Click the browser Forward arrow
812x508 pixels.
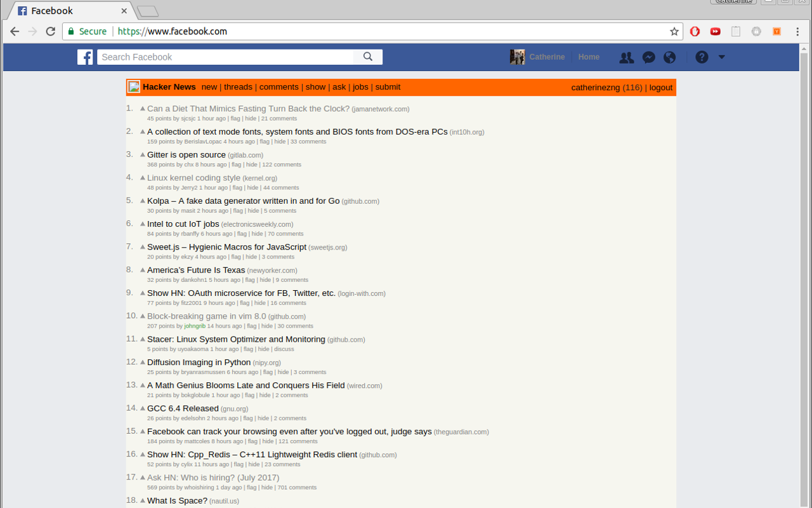pos(32,31)
